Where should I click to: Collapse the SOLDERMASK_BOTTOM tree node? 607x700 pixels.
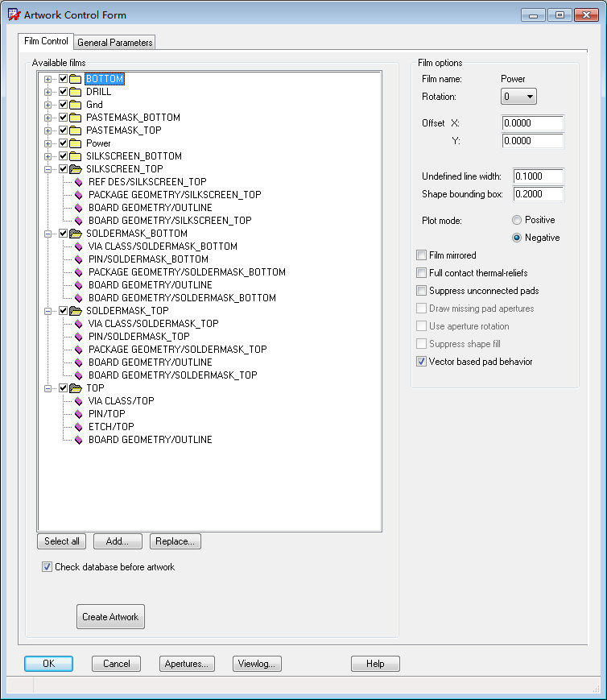(47, 234)
